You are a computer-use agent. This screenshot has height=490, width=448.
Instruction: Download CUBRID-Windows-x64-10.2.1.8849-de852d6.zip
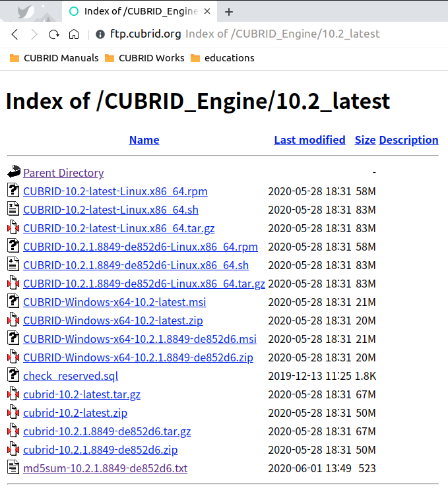tap(138, 357)
